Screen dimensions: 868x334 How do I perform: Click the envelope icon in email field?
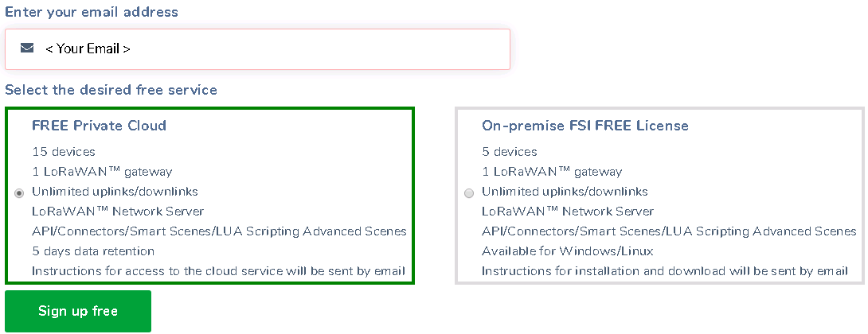[x=27, y=49]
